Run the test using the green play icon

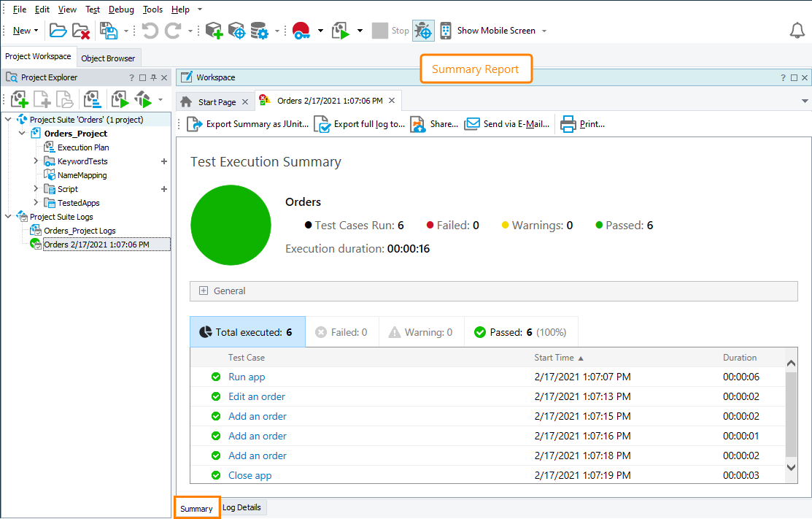pyautogui.click(x=340, y=30)
